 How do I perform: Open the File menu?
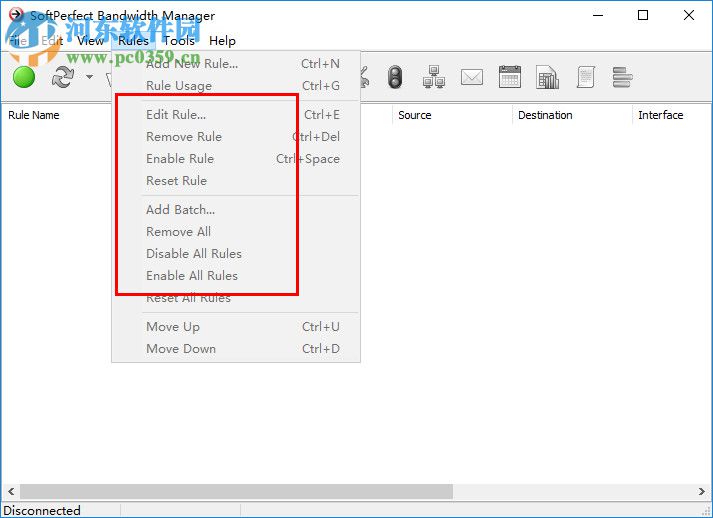pyautogui.click(x=18, y=40)
